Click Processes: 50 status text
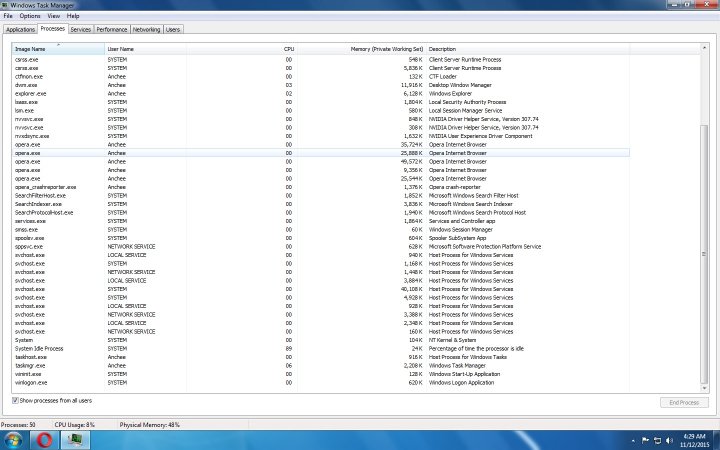This screenshot has height=450, width=720. point(18,425)
